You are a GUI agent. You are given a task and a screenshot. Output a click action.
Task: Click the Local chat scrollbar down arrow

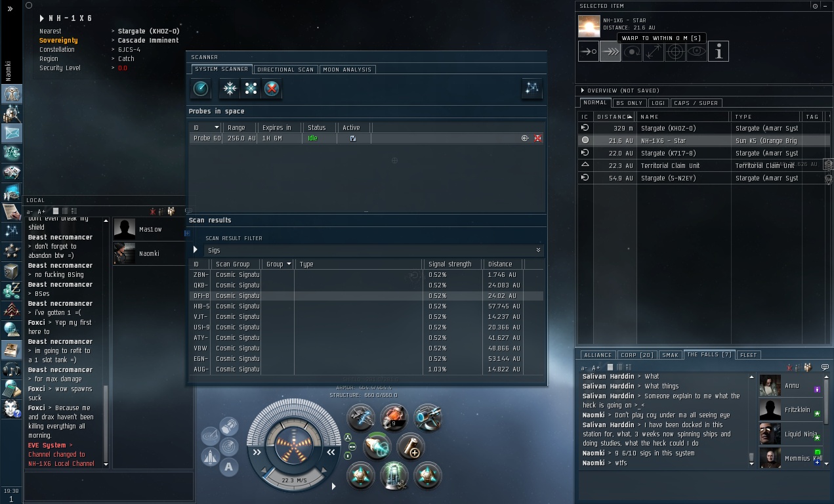tap(106, 465)
